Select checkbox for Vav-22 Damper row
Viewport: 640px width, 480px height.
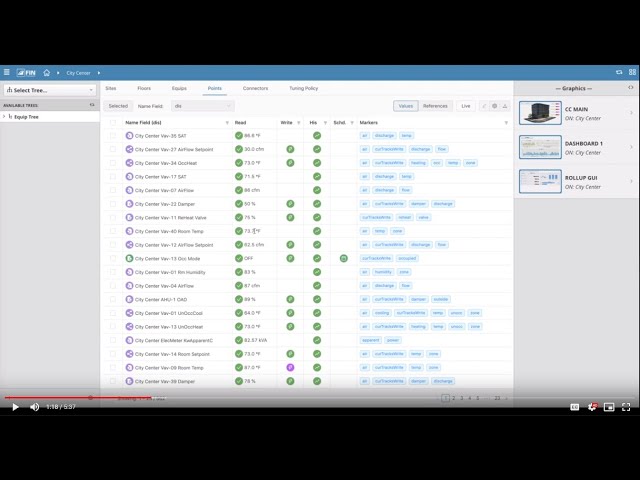point(113,204)
